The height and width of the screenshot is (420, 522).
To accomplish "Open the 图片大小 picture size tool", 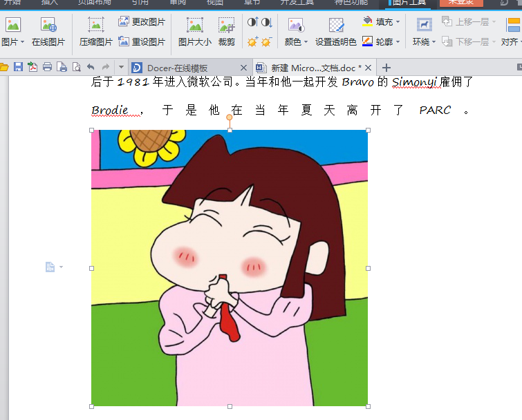I will coord(195,32).
